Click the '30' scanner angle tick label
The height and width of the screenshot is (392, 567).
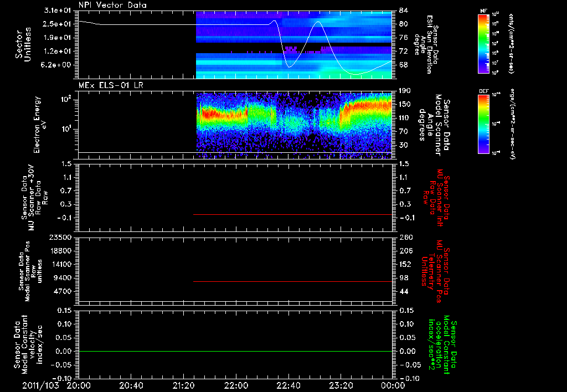coord(404,145)
